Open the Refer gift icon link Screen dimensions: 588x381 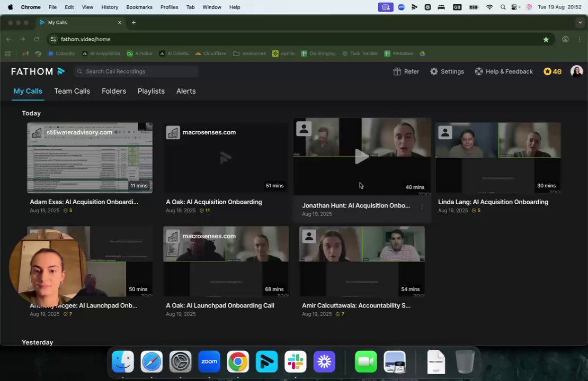click(x=406, y=71)
